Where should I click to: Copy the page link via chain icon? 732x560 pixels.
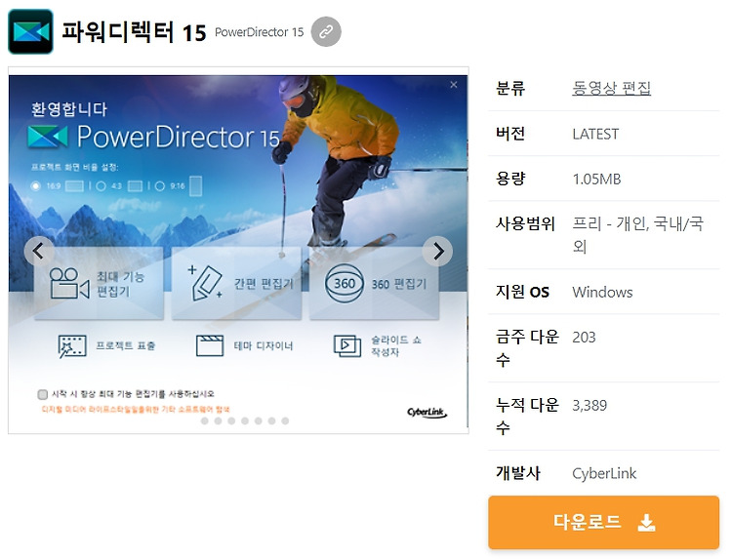(326, 32)
